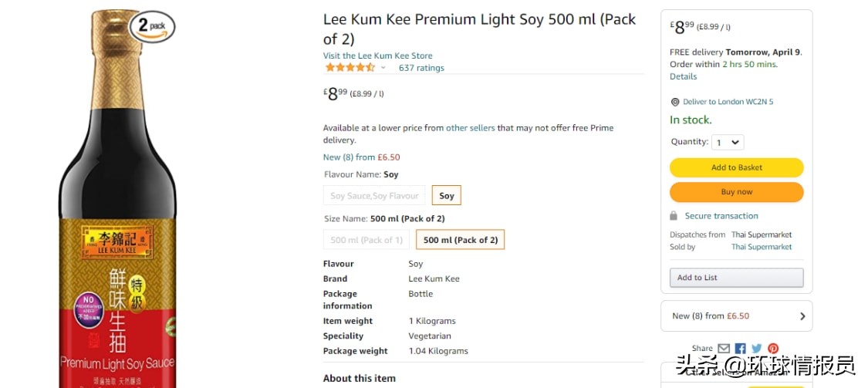Viewport: 868px width, 388px height.
Task: Open the 'Add to List' menu
Action: click(736, 278)
